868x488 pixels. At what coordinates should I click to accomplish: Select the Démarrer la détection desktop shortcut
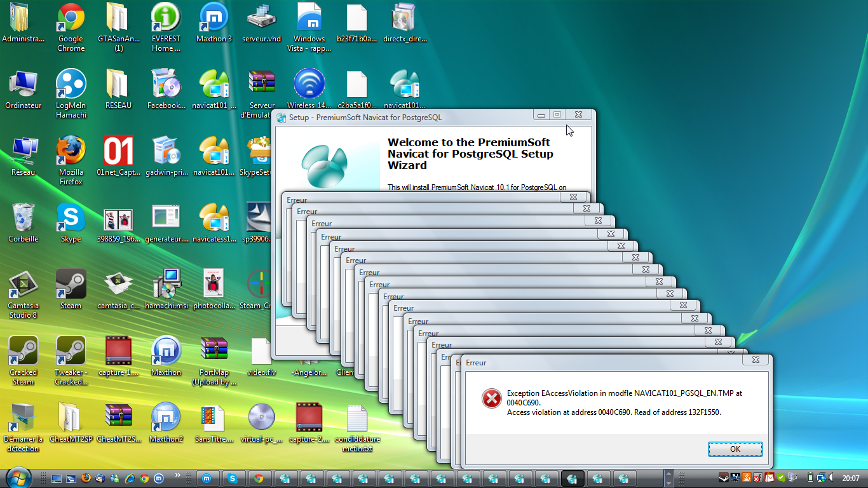pos(23,428)
